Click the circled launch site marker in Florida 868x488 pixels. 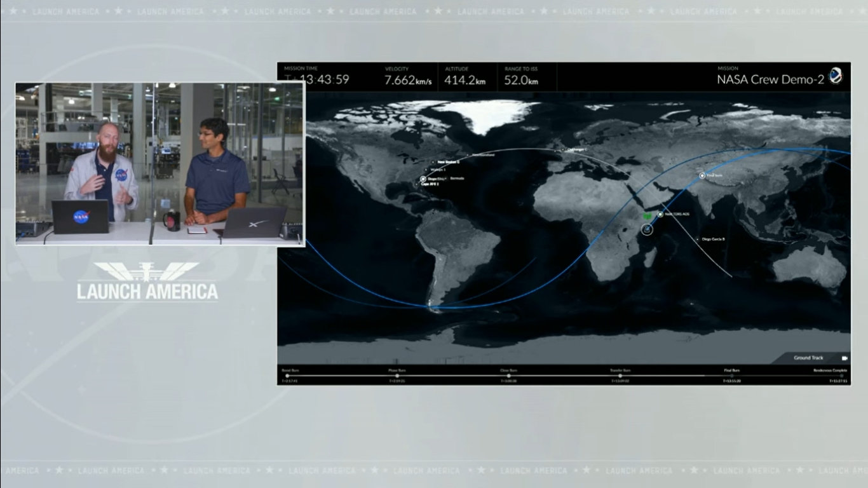(423, 179)
